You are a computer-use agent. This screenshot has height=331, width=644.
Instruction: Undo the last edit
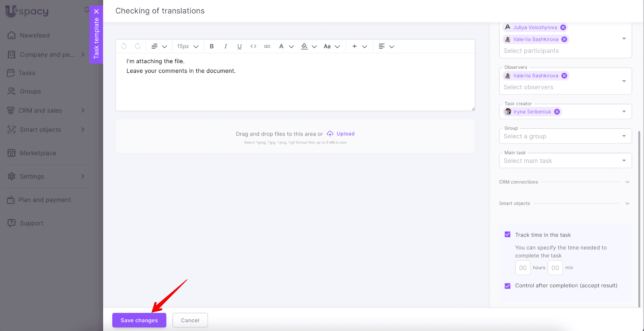pos(124,46)
